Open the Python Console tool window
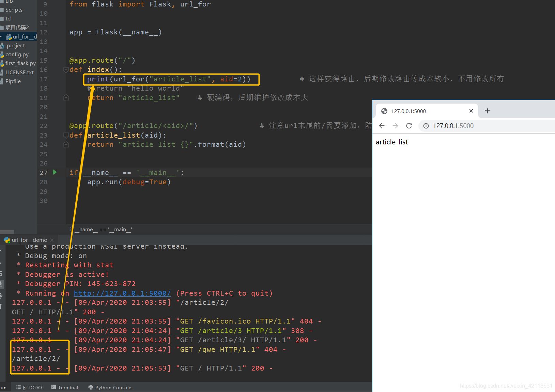The width and height of the screenshot is (555, 392). click(x=110, y=388)
